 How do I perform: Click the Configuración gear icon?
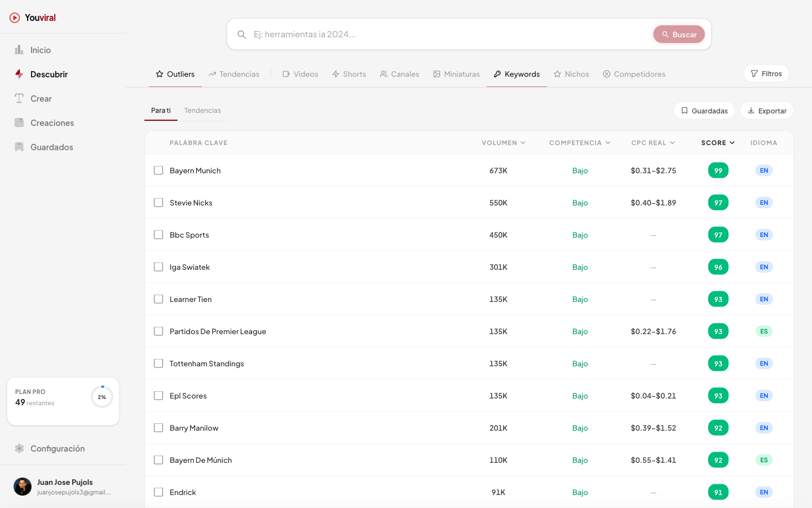19,448
